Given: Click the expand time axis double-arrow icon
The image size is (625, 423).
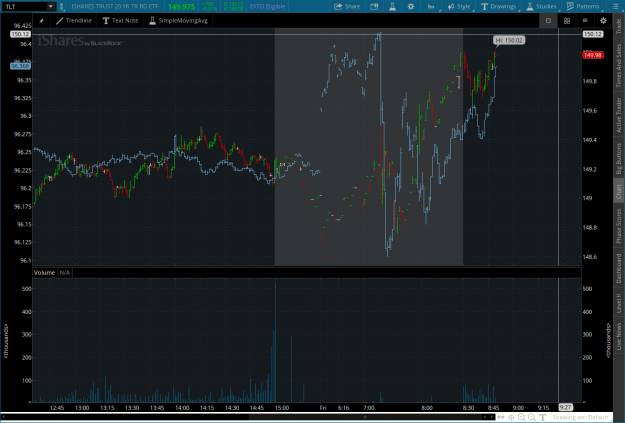Looking at the screenshot, I should (x=501, y=417).
